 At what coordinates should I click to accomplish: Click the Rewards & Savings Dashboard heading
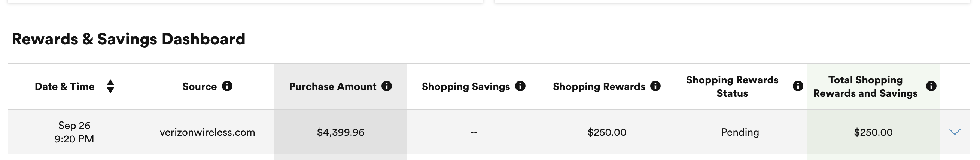pos(129,39)
